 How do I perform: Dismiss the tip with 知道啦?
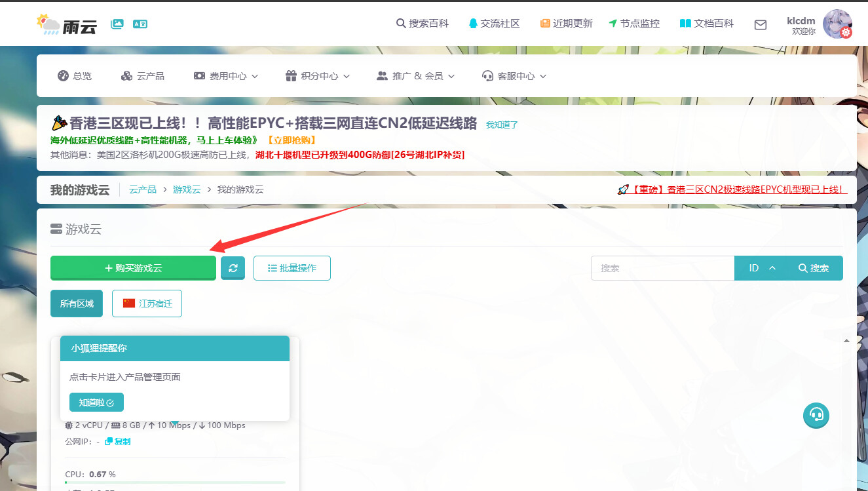(x=96, y=403)
